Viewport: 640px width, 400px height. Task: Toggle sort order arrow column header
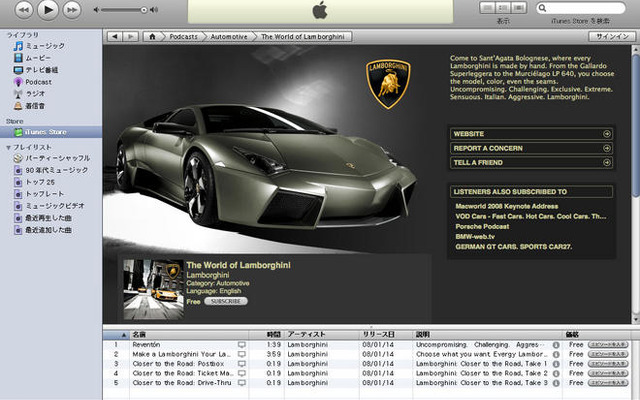pos(116,335)
